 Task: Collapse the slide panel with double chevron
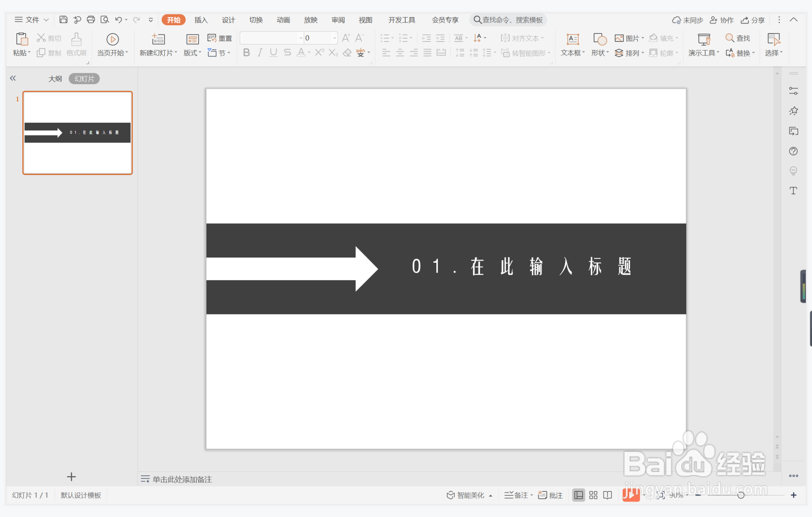[13, 78]
